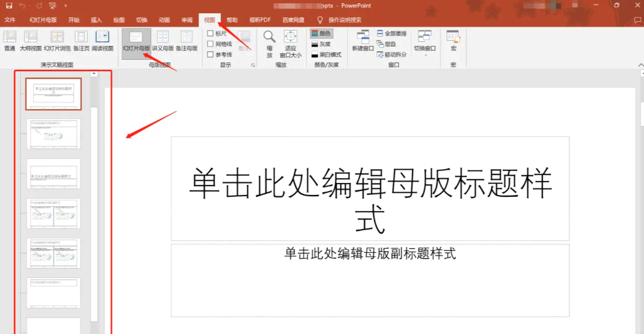Switch to the 插入 insert tab
644x334 pixels.
[96, 20]
